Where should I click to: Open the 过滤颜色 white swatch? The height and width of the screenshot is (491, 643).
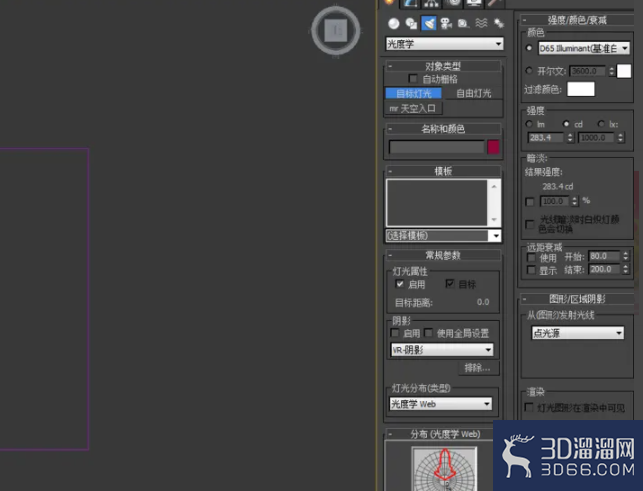[581, 89]
